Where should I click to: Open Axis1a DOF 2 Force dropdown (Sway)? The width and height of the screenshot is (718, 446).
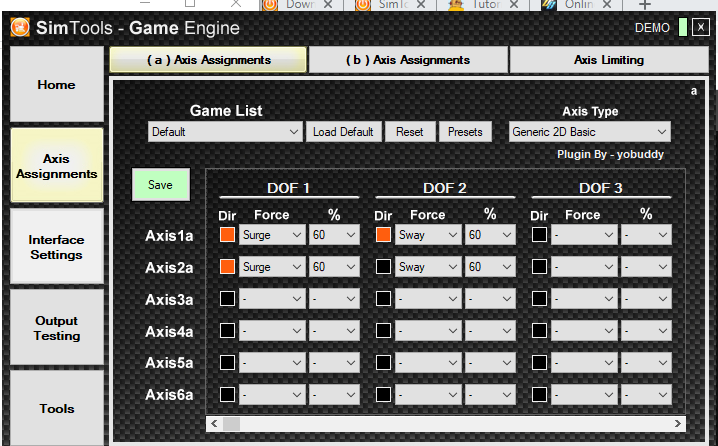point(428,235)
